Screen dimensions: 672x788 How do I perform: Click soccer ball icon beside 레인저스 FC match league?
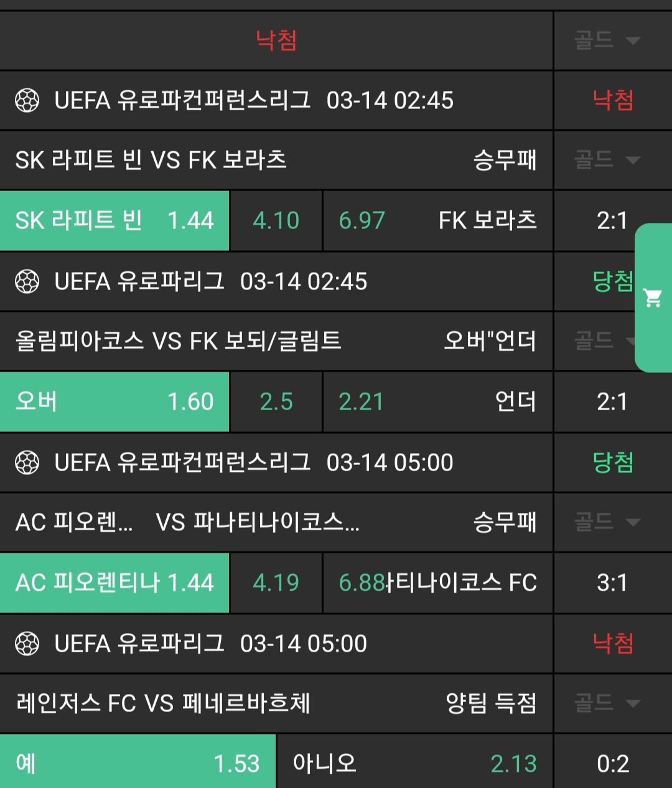[27, 644]
